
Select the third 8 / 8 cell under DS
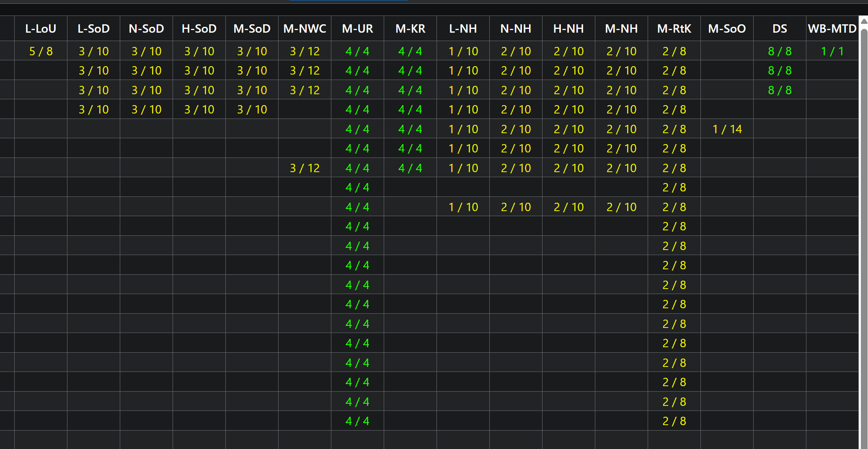pyautogui.click(x=780, y=90)
